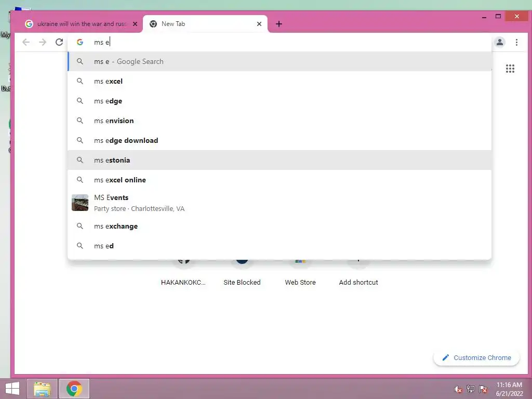Click the Google logo in the omnibox
Screen dimensions: 532x399
(x=80, y=42)
